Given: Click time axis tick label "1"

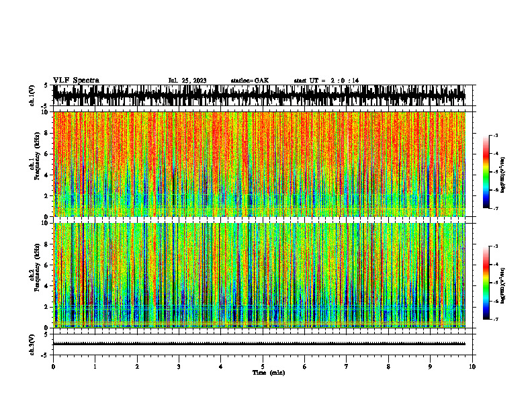Looking at the screenshot, I should (95, 367).
